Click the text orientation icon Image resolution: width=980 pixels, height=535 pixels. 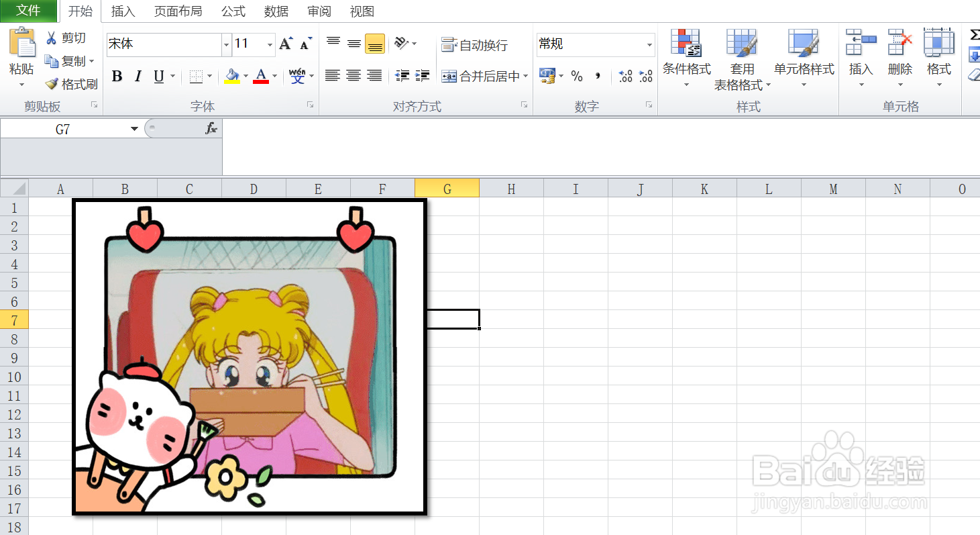point(402,44)
